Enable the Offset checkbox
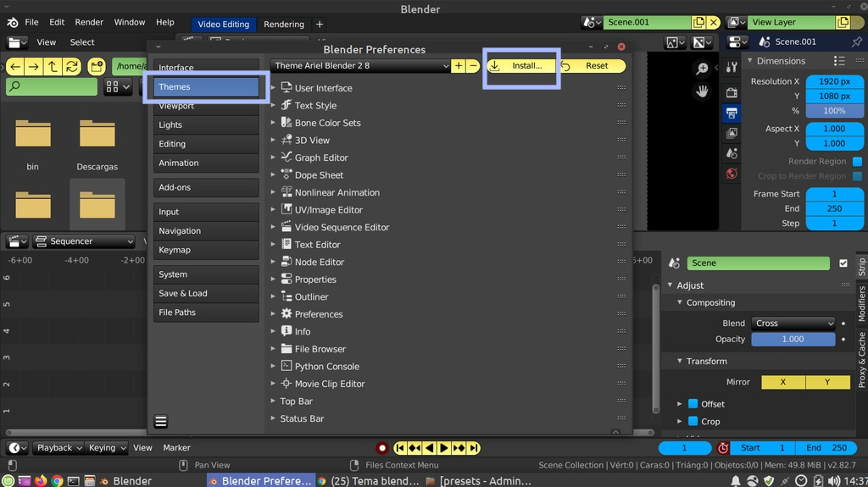The image size is (868, 487). (693, 403)
